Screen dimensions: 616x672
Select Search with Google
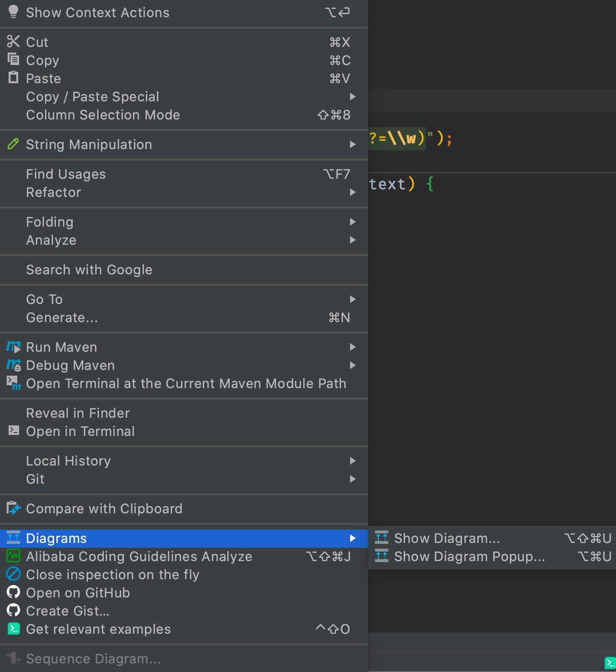[89, 270]
